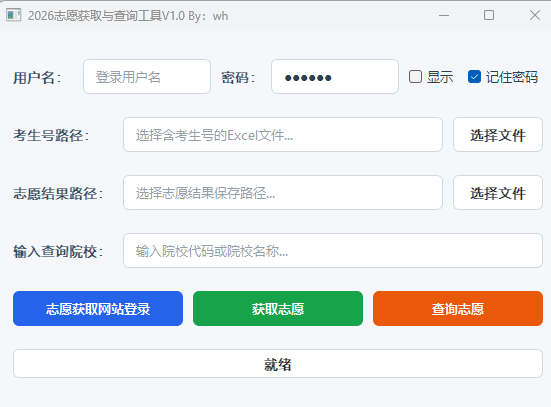Minimize the window
The width and height of the screenshot is (551, 407).
pos(444,15)
